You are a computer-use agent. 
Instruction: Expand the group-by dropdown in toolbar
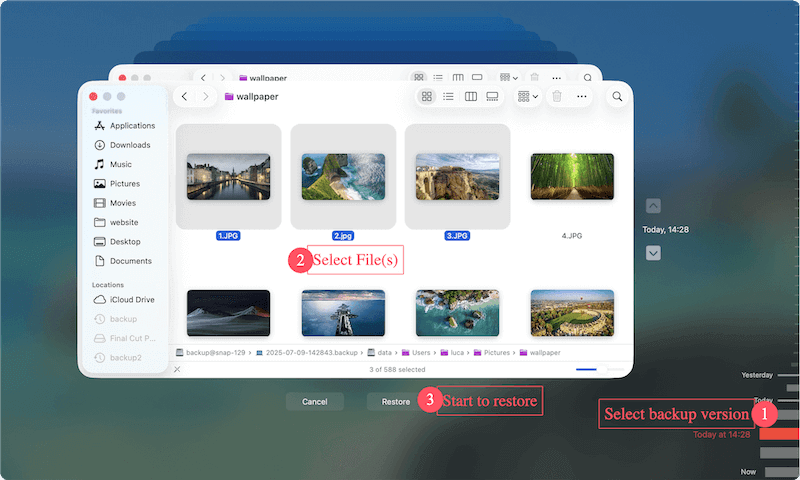coord(527,96)
